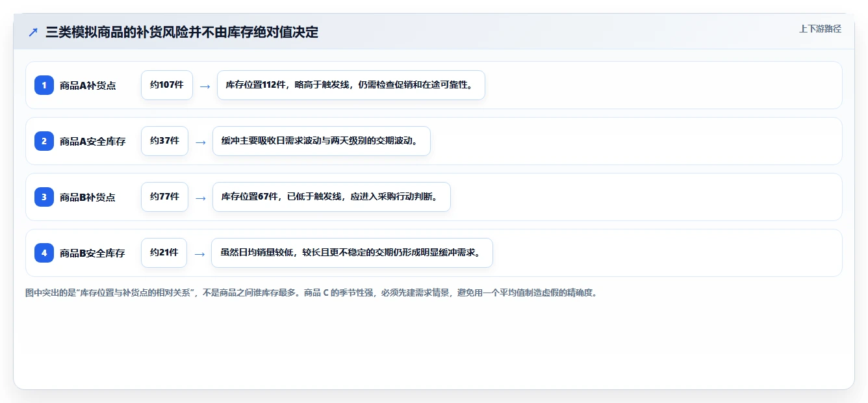Click the note about 库存位置67件

pos(331,197)
